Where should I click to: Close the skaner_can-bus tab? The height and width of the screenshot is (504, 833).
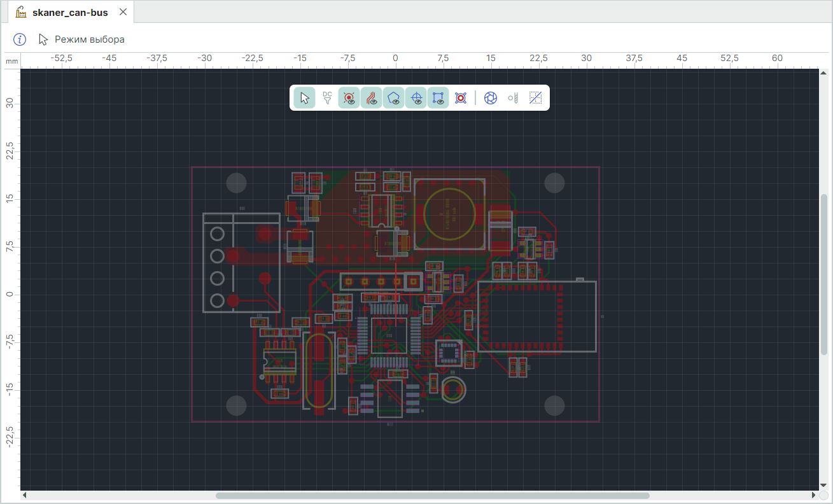coord(123,12)
